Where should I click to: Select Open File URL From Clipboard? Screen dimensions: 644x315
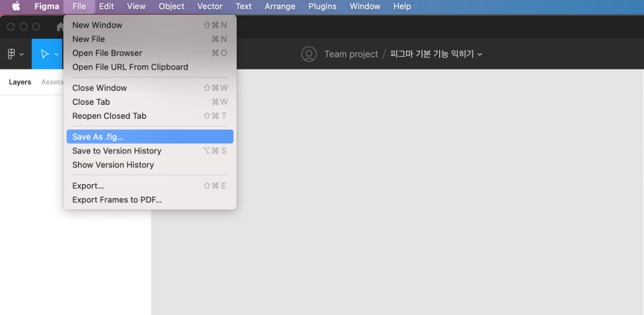150,67
